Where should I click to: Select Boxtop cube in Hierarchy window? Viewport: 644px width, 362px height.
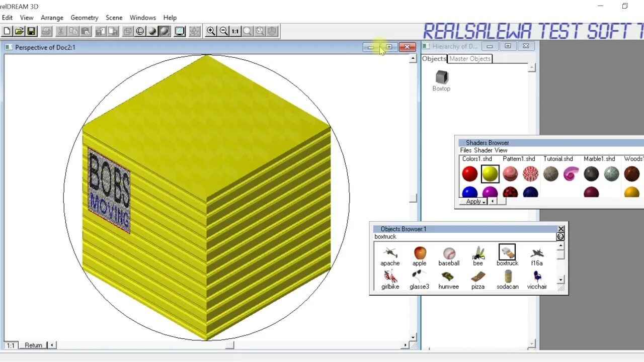(441, 80)
